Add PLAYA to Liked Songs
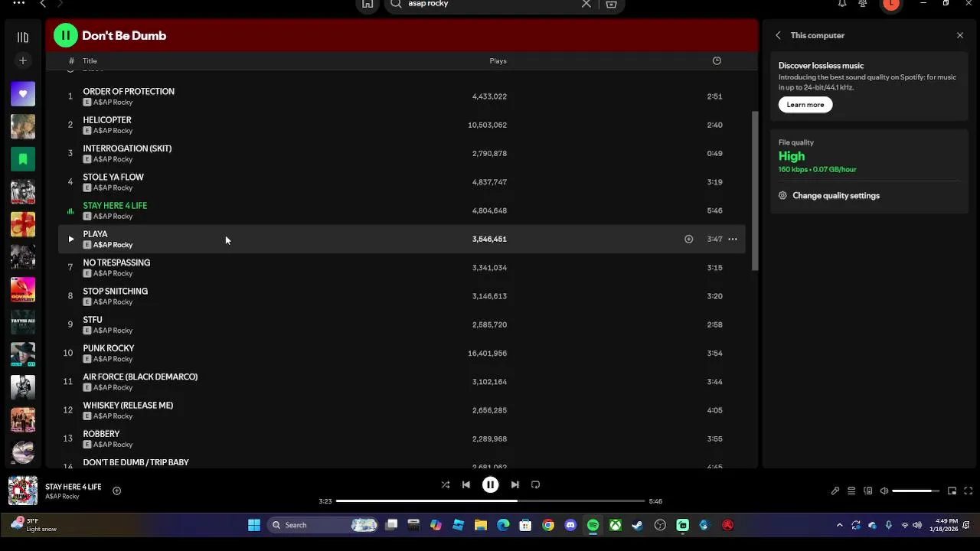The height and width of the screenshot is (551, 980). coord(688,239)
